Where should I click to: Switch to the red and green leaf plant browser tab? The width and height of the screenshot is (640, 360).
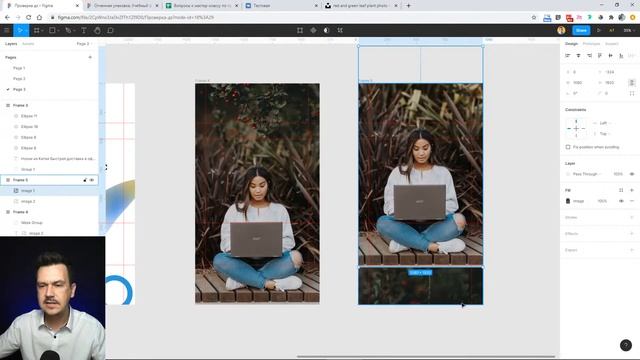pos(360,6)
